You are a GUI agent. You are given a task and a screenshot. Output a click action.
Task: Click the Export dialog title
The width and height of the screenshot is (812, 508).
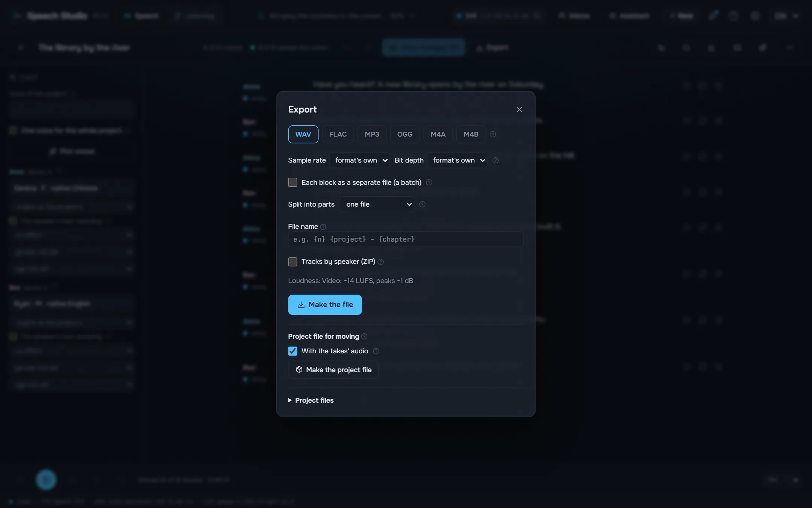tap(302, 110)
